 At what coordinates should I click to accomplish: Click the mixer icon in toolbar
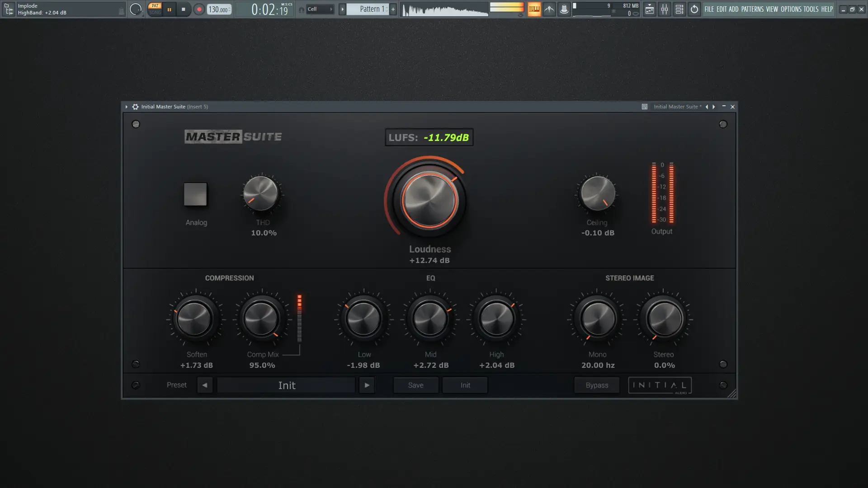[x=665, y=9]
